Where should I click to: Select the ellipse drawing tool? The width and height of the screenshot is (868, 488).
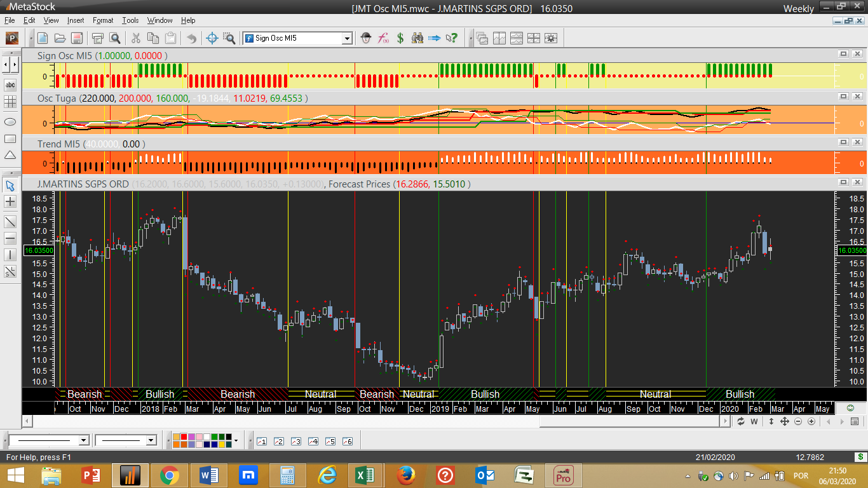pos(10,121)
